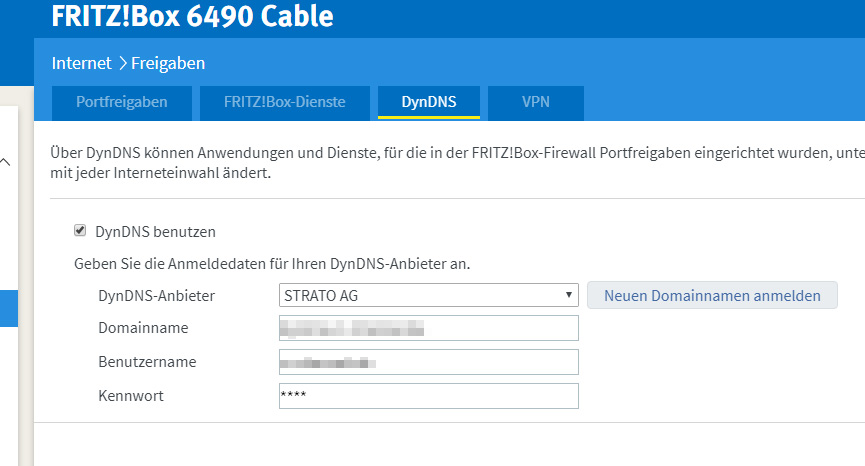Select the highlighted blue sidebar menu entry
This screenshot has height=466, width=865.
pyautogui.click(x=9, y=308)
